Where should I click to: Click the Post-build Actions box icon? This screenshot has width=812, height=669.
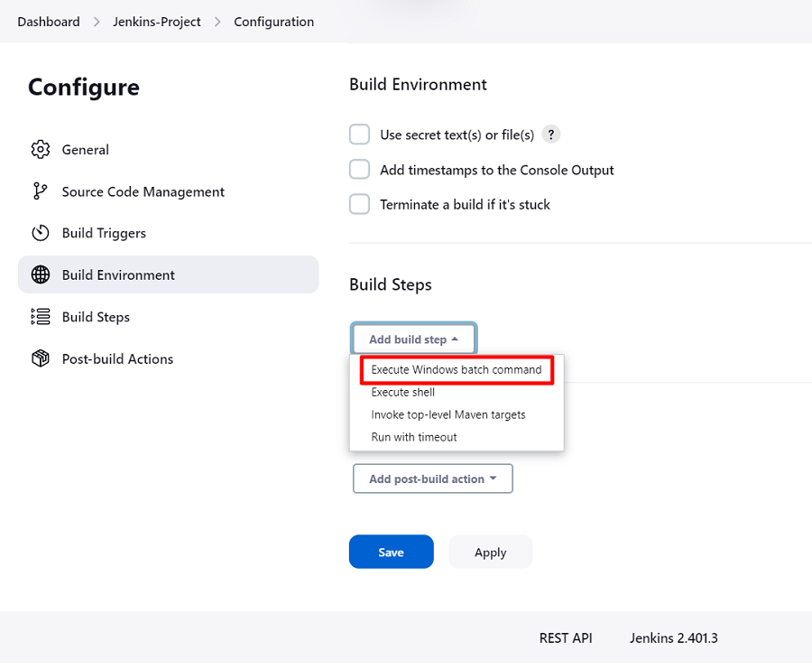(40, 358)
